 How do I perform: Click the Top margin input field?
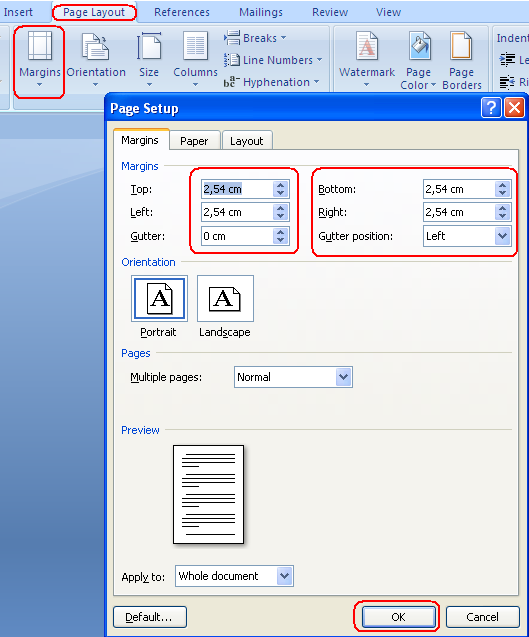tap(237, 189)
